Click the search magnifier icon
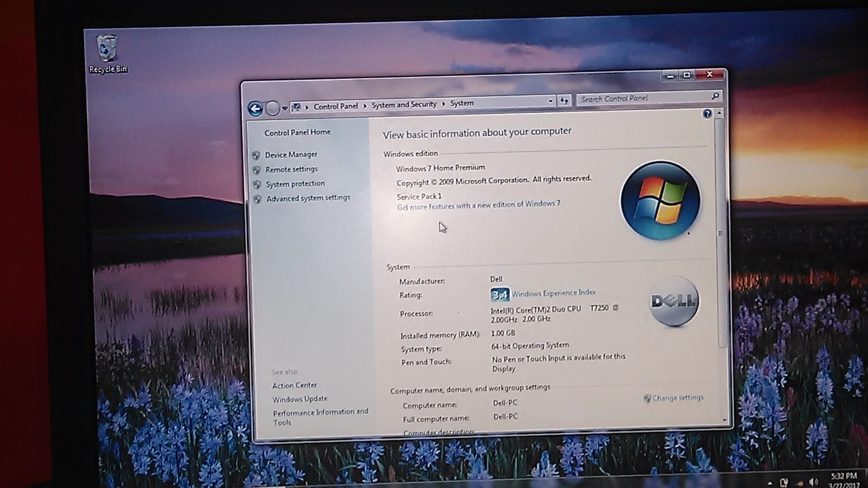Screen dimensions: 868x488 coord(715,96)
